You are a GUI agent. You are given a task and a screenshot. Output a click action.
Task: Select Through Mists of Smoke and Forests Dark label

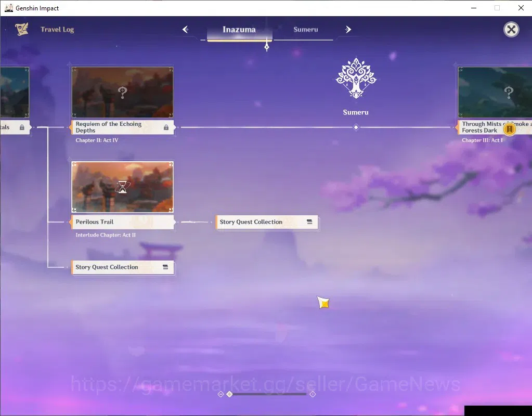coord(495,127)
